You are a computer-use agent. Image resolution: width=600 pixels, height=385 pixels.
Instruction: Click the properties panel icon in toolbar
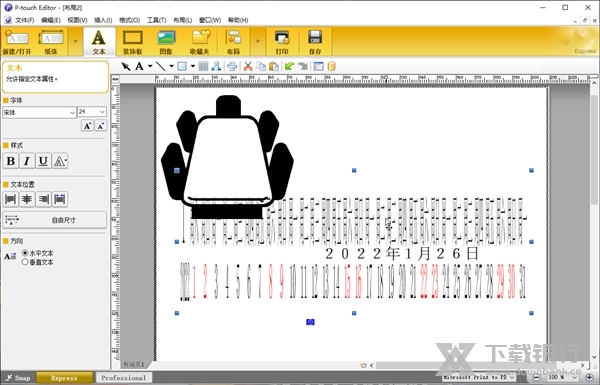318,66
